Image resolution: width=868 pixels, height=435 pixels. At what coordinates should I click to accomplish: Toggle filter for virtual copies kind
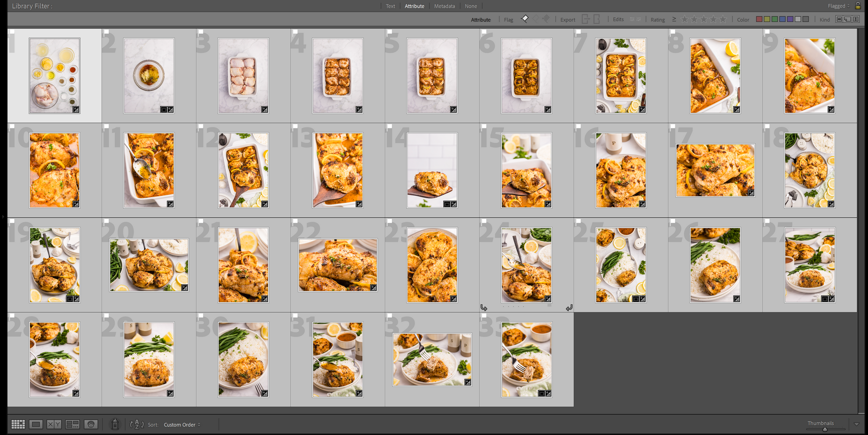[847, 19]
